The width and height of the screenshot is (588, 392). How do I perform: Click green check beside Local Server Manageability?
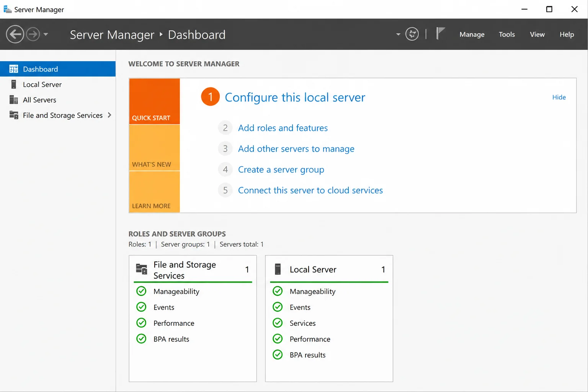click(x=278, y=291)
